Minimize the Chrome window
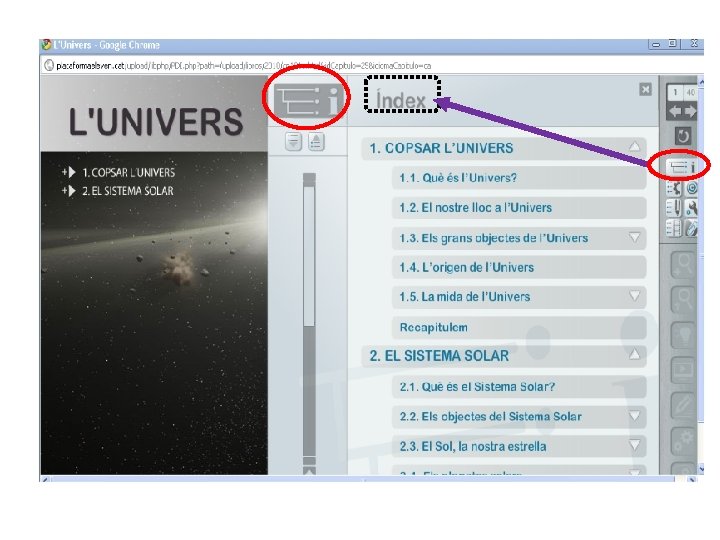The image size is (720, 540). pos(656,45)
